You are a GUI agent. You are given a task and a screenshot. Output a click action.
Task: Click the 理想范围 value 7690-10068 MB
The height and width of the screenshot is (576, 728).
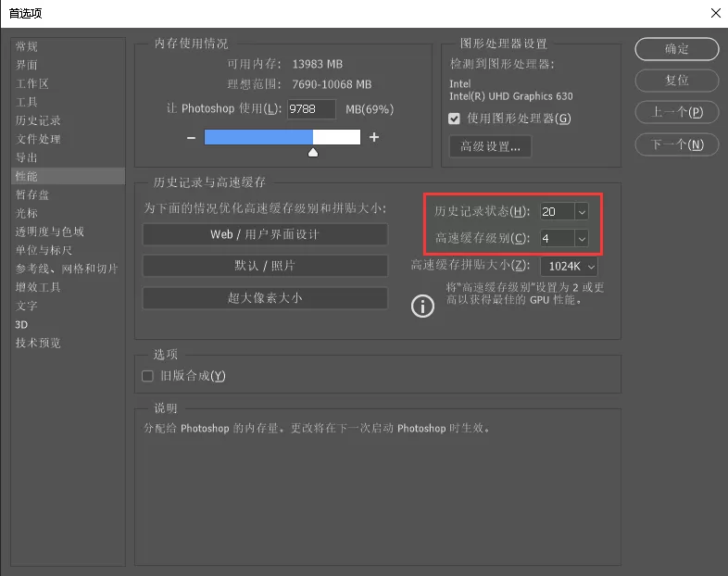click(x=332, y=84)
